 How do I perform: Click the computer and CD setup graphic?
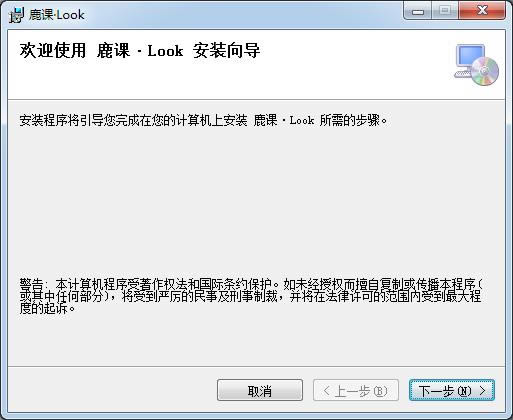coord(477,65)
